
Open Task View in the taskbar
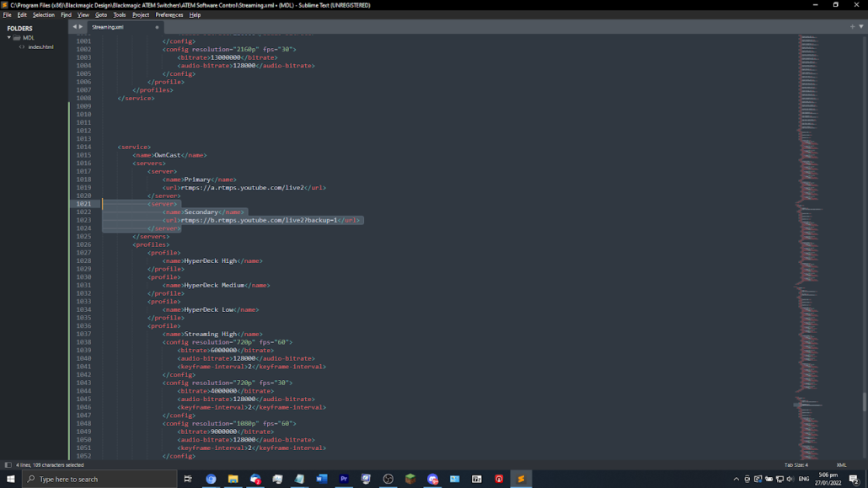click(x=188, y=479)
